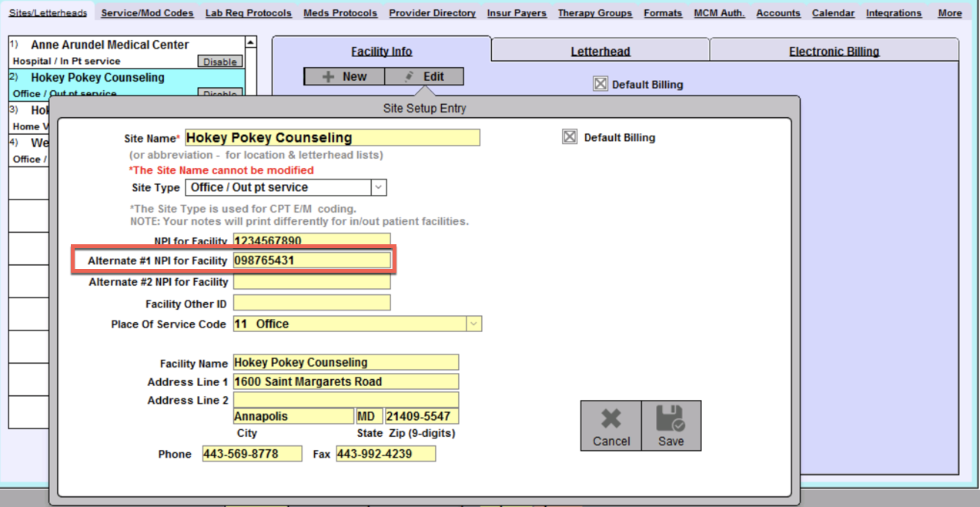Click the Facility Other ID field

tap(312, 304)
